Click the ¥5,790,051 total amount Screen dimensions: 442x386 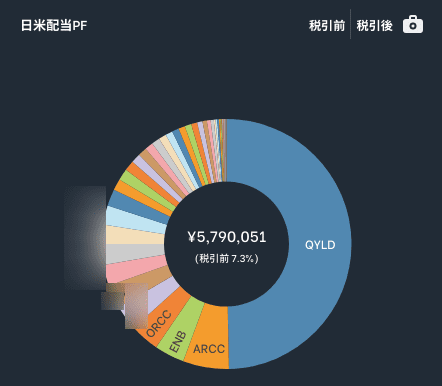click(x=227, y=237)
